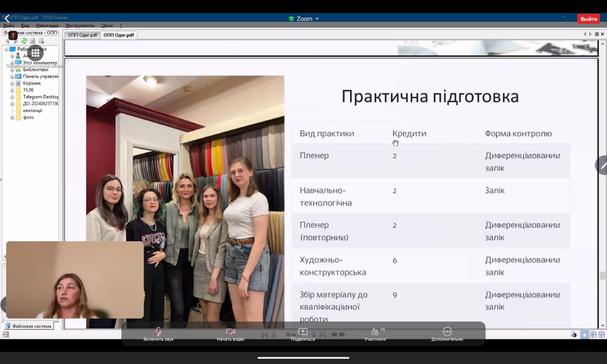Tap the red muted microphone indicator
The height and width of the screenshot is (364, 607).
coord(13,35)
